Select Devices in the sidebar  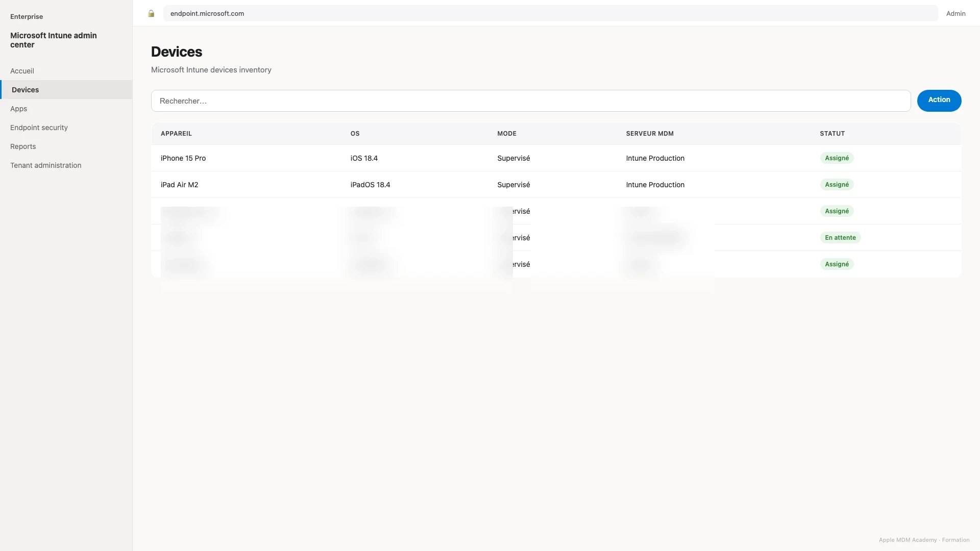click(66, 90)
